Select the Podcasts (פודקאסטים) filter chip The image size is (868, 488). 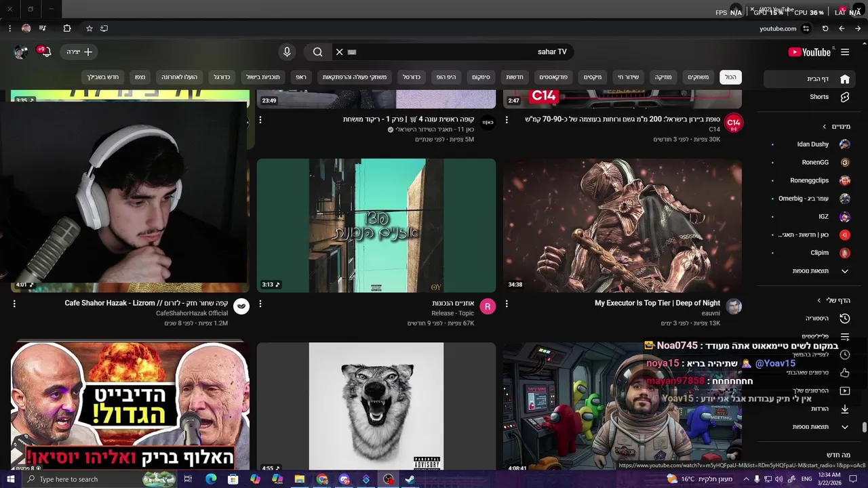coord(553,77)
